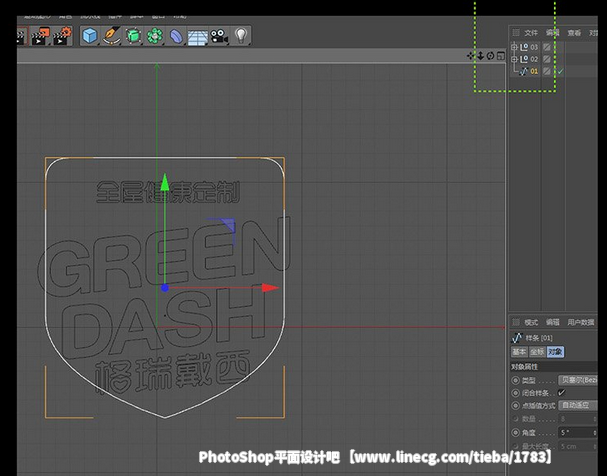The width and height of the screenshot is (607, 476).
Task: Click the blue Z-axis dot at gizmo origin
Action: pyautogui.click(x=165, y=288)
